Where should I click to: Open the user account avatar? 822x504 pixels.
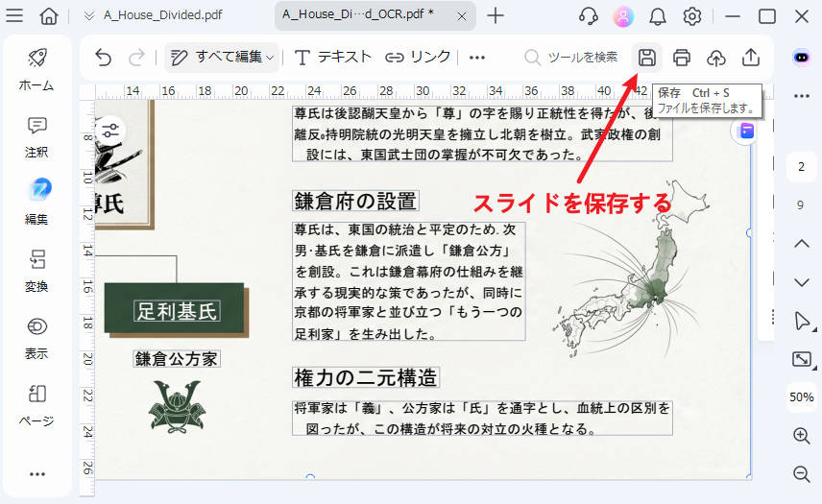click(x=623, y=16)
